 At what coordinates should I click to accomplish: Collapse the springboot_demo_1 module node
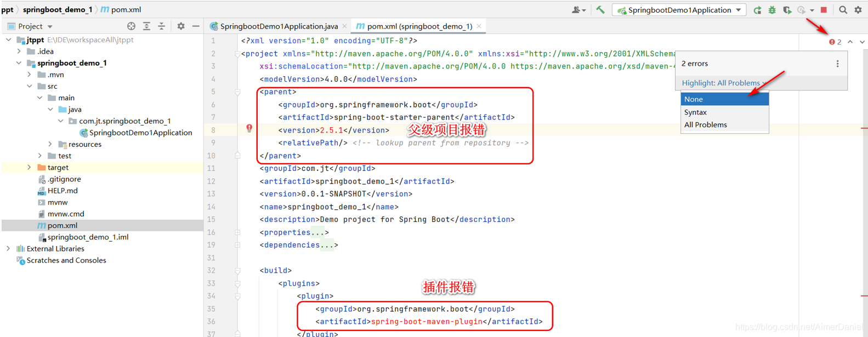click(x=19, y=63)
